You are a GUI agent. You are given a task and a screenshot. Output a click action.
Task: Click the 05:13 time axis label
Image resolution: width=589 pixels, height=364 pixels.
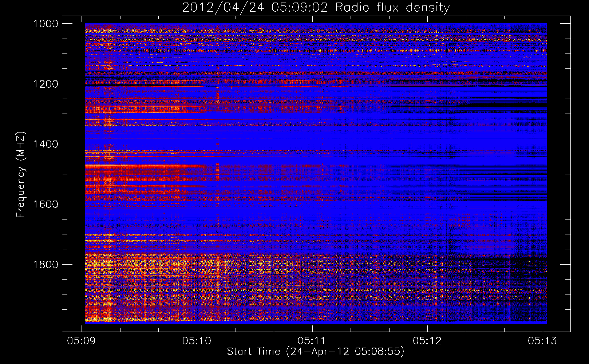543,341
